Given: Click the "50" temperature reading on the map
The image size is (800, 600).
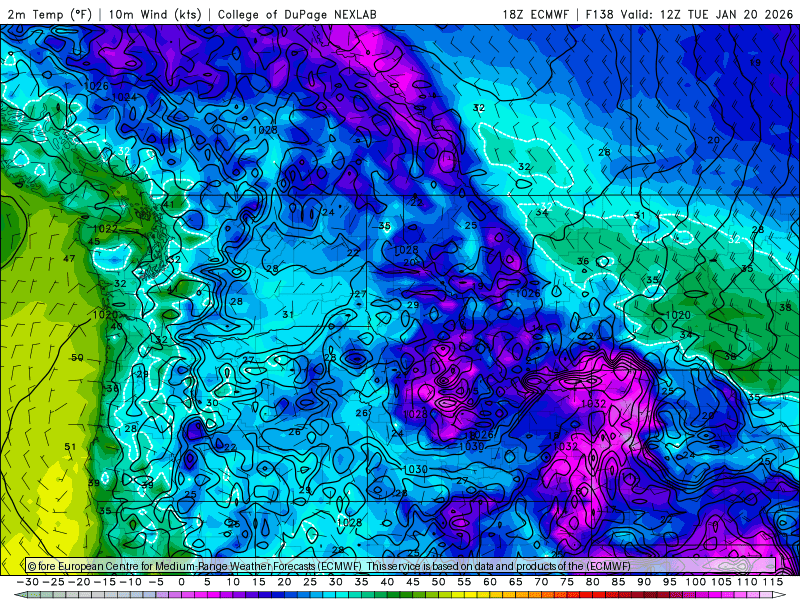Looking at the screenshot, I should [77, 358].
